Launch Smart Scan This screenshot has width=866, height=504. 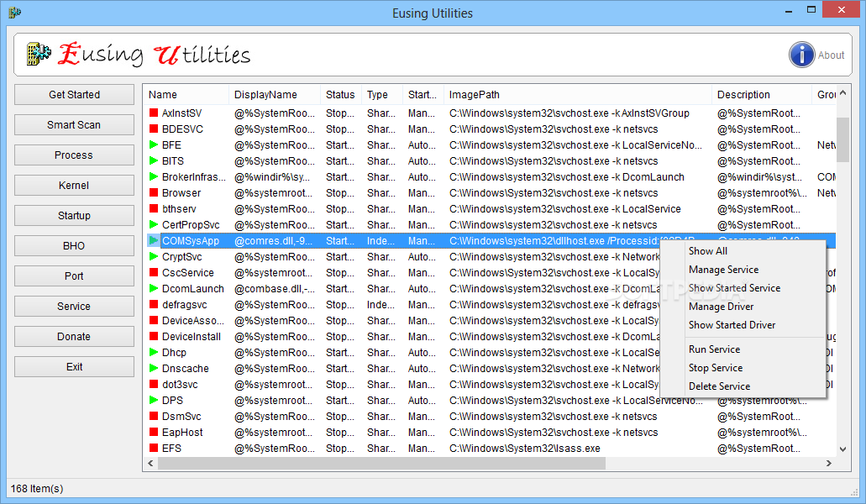74,125
